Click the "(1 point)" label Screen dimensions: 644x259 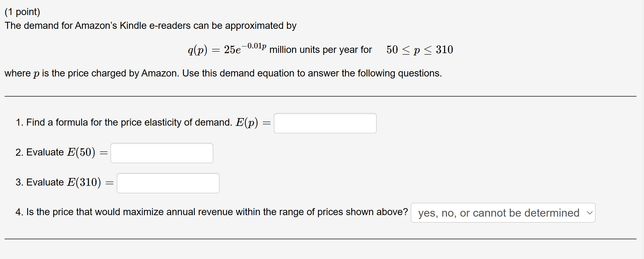click(x=22, y=12)
